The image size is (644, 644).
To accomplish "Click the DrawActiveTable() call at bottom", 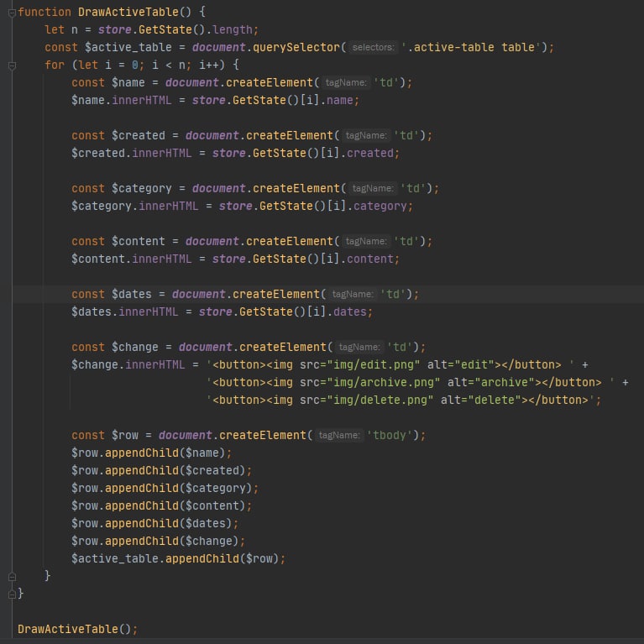I will point(75,629).
